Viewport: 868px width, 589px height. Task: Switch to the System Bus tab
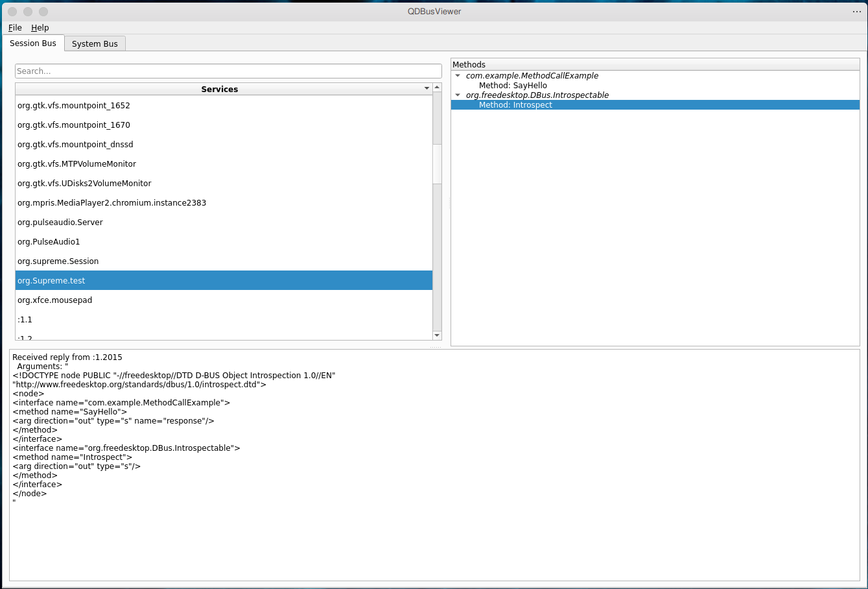(x=95, y=43)
